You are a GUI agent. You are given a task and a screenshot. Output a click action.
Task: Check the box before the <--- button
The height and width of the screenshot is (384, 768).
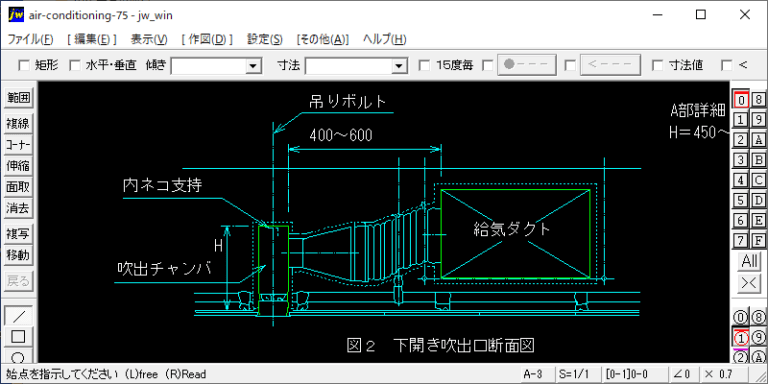tap(570, 65)
